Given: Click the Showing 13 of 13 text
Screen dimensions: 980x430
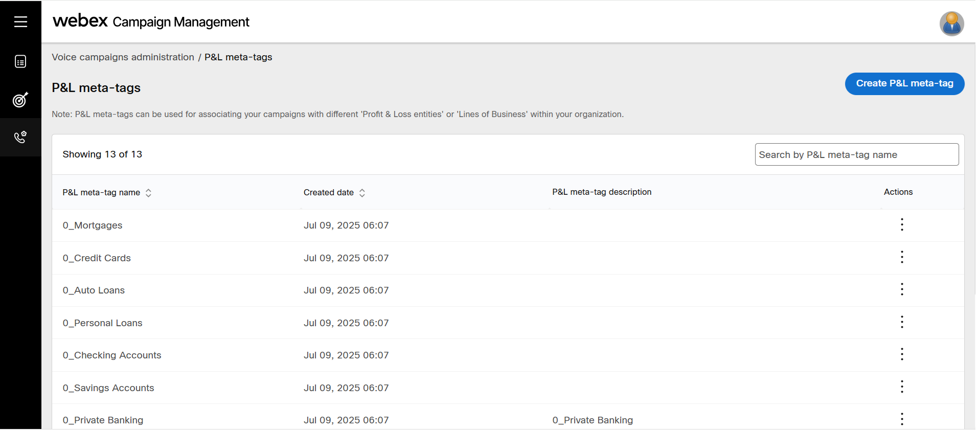Looking at the screenshot, I should pos(102,154).
